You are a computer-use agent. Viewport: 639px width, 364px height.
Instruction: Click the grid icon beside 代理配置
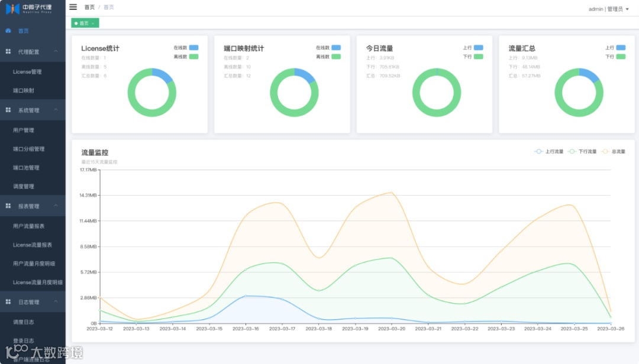pos(8,52)
